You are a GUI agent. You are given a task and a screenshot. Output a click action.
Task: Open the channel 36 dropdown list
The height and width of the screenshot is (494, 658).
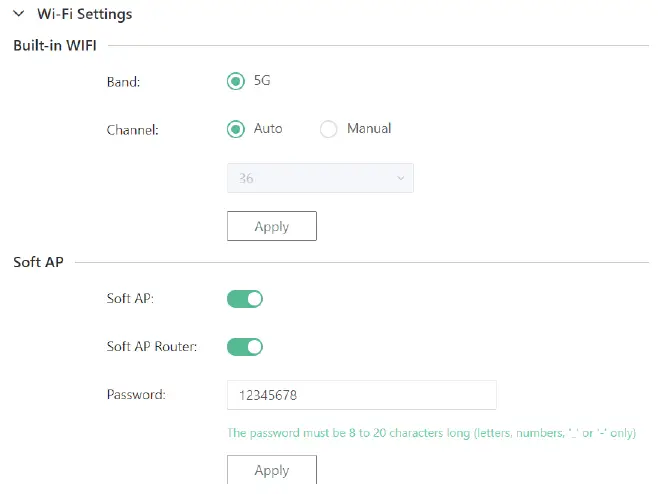coord(320,178)
